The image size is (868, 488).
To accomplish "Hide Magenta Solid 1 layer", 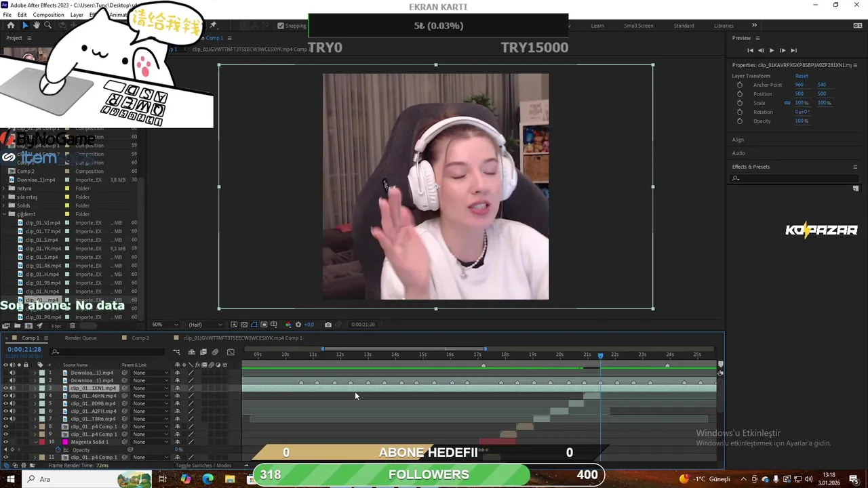I will [x=5, y=442].
